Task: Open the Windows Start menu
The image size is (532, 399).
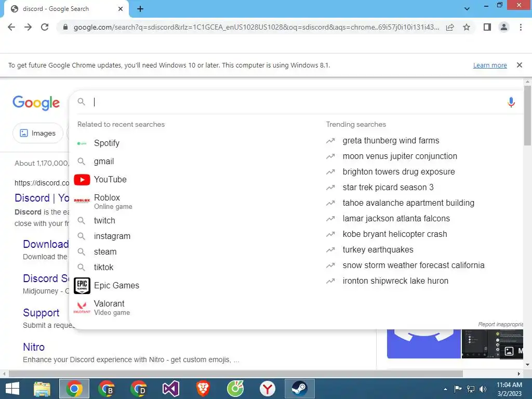Action: click(x=12, y=389)
